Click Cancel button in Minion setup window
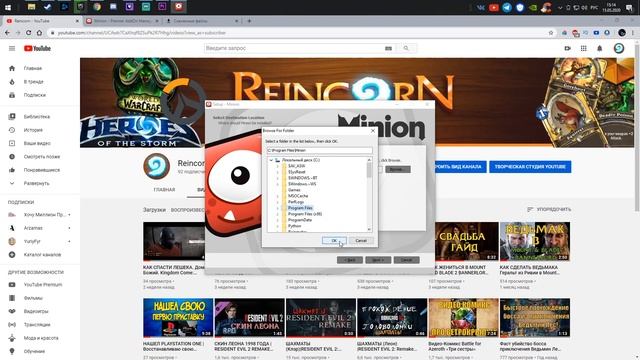 point(406,260)
